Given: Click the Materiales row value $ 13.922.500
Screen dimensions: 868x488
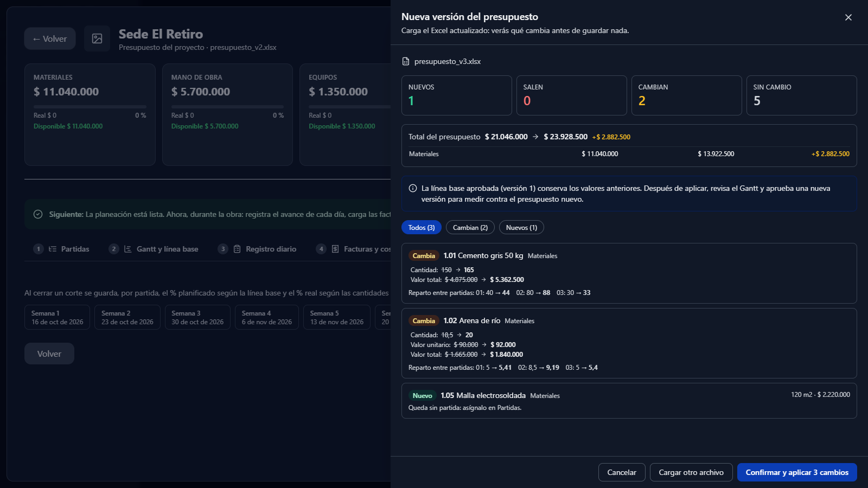Looking at the screenshot, I should tap(716, 154).
